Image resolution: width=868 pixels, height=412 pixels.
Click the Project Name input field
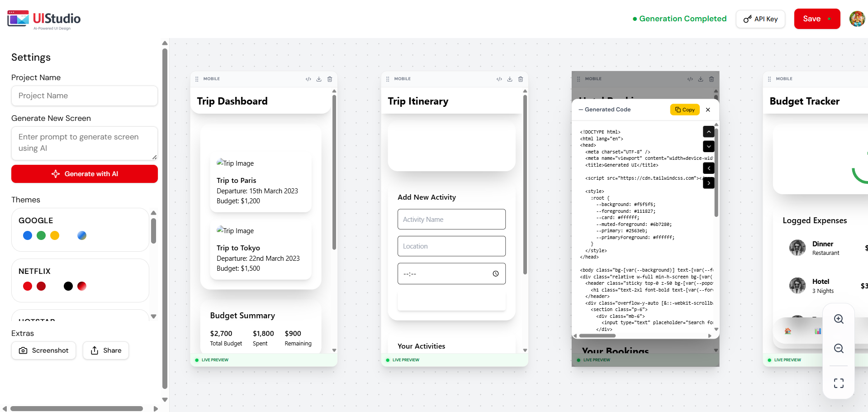pos(84,96)
